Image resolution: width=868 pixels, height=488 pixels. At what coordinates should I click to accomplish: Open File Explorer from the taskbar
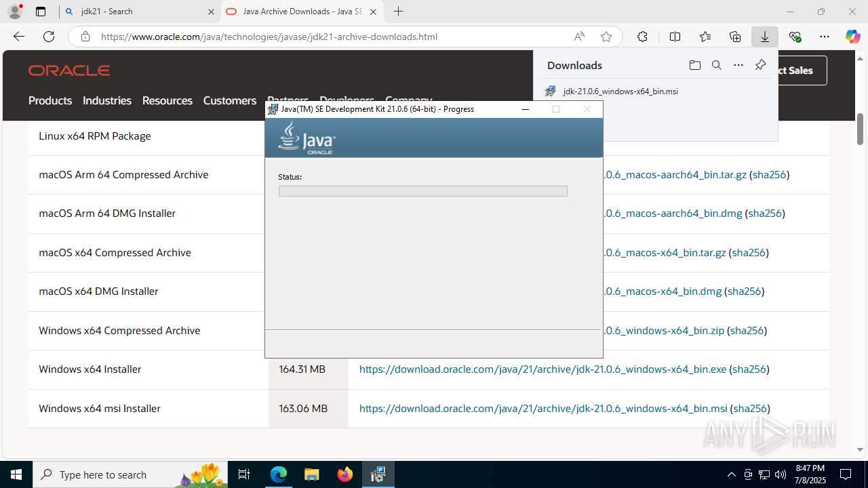(x=311, y=474)
